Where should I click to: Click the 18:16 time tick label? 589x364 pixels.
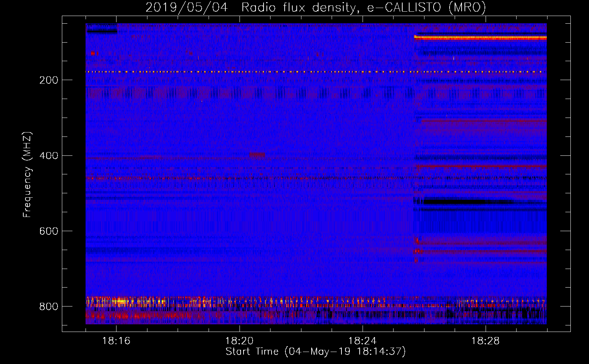(x=116, y=341)
